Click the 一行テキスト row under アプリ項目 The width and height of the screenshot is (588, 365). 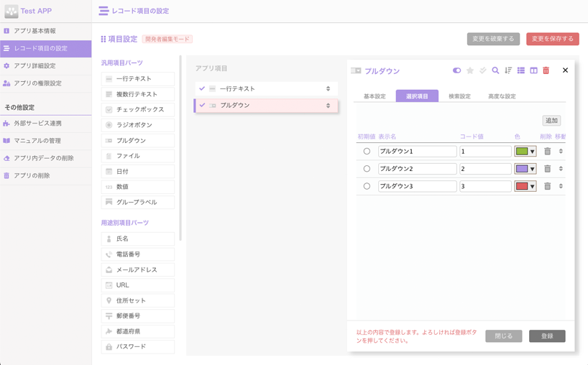coord(266,89)
